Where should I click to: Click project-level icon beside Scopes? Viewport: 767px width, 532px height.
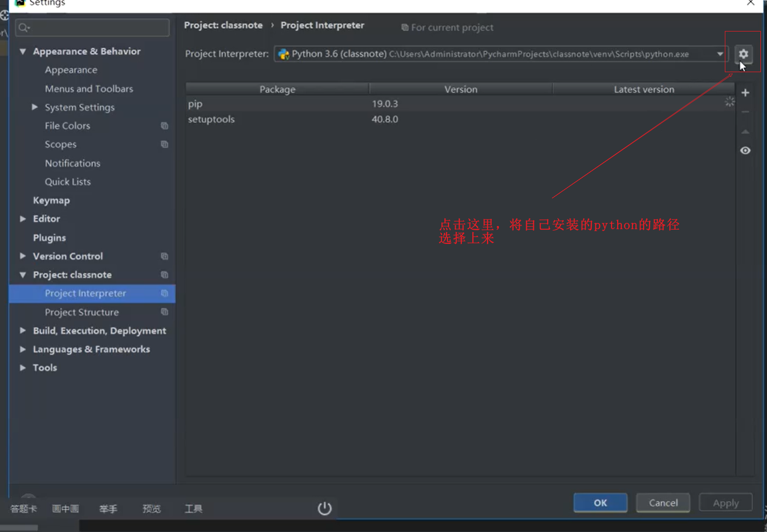165,144
